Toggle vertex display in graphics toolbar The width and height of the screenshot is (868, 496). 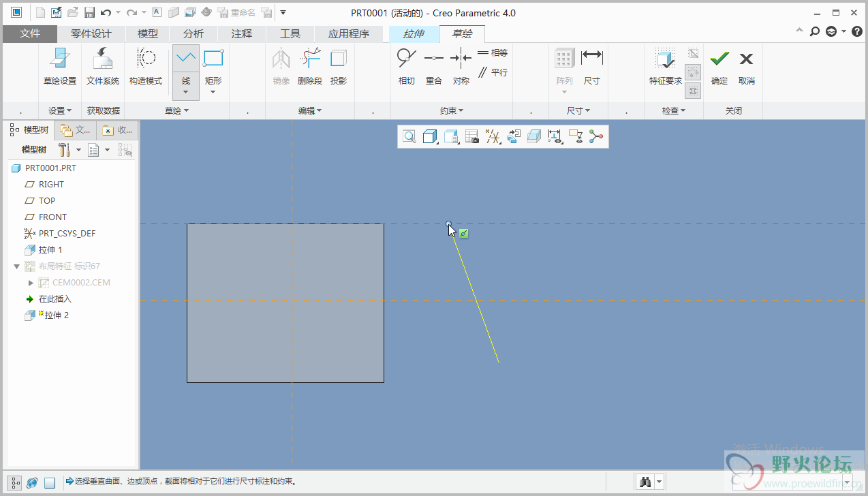[x=597, y=137]
